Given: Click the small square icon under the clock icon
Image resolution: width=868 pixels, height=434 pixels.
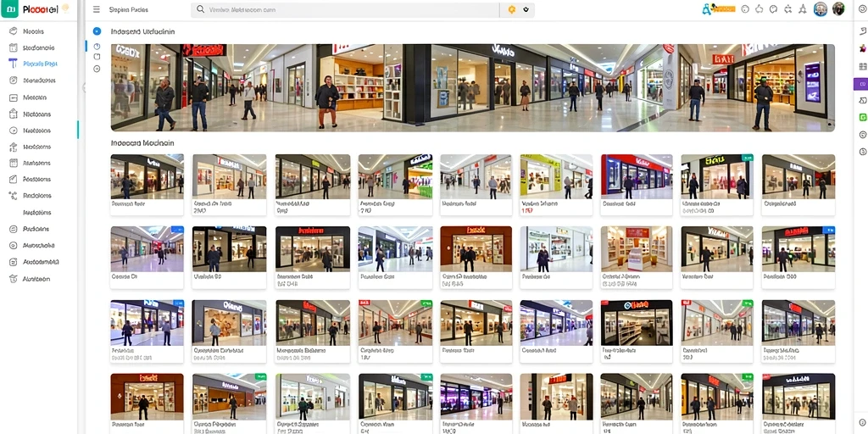Looking at the screenshot, I should [x=97, y=57].
